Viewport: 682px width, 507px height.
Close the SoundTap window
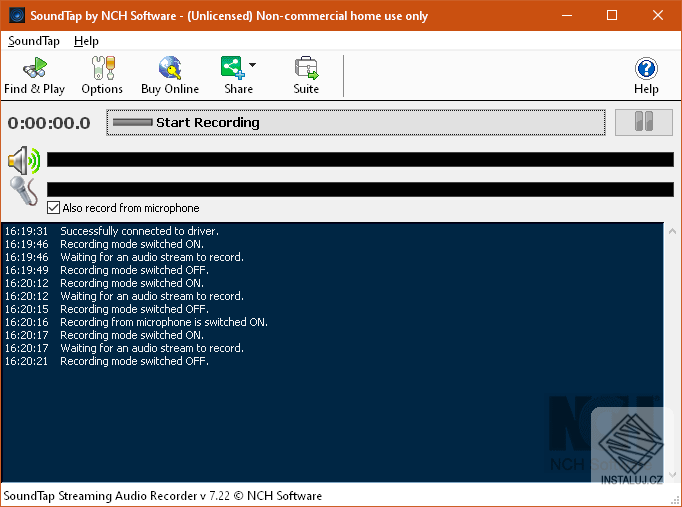click(x=658, y=16)
